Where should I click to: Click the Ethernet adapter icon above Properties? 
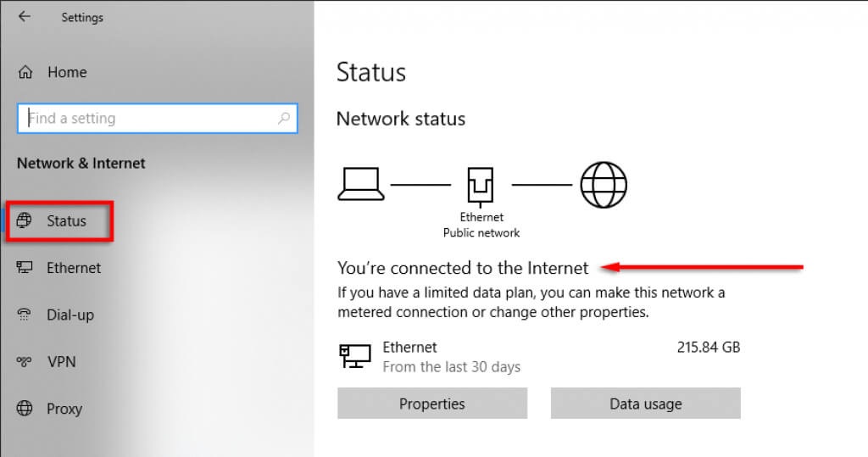tap(355, 356)
